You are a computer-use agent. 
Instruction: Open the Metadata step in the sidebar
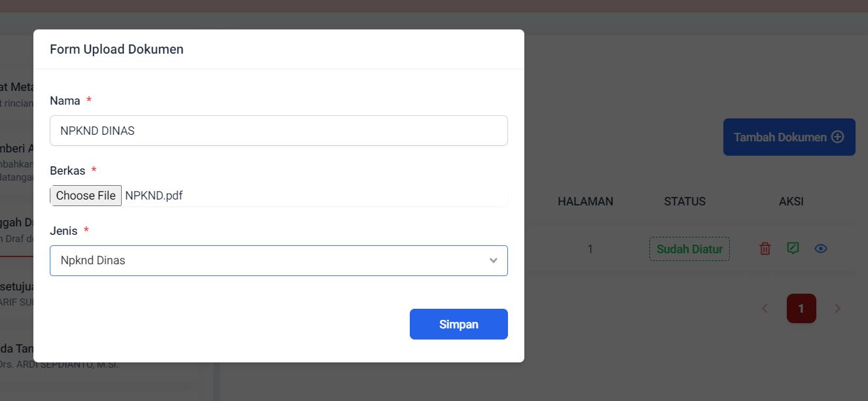[x=16, y=94]
